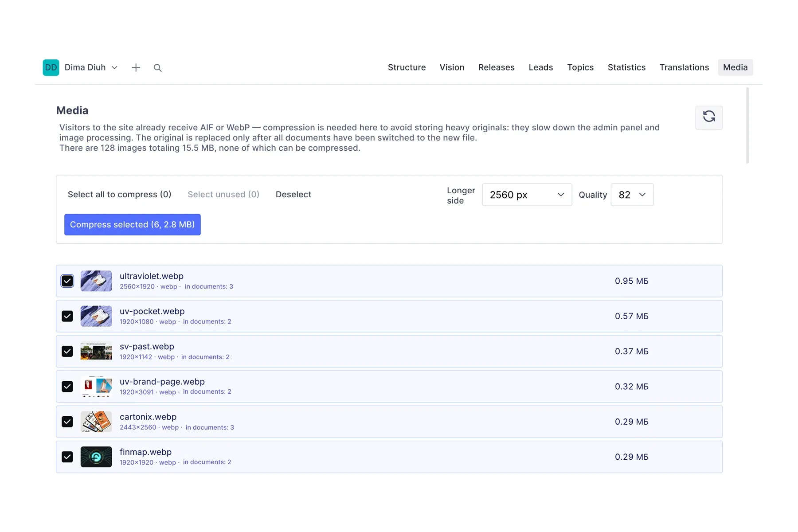Open search with the magnifier icon
Image resolution: width=798 pixels, height=532 pixels.
pos(157,68)
